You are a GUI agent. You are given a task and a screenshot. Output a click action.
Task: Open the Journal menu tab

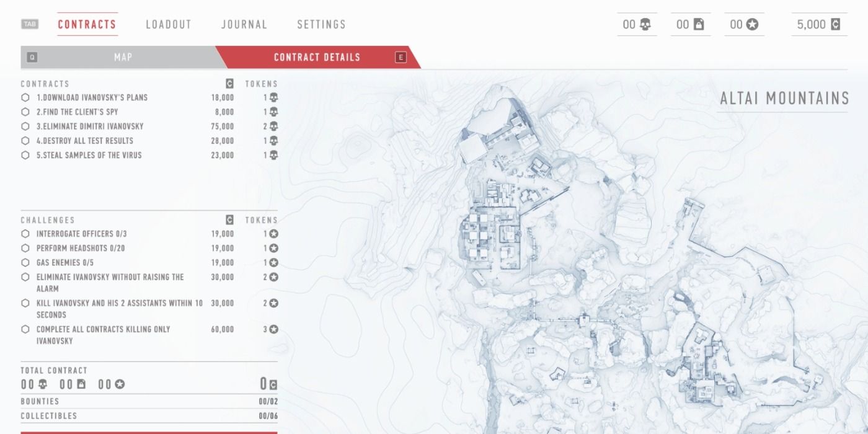click(244, 25)
